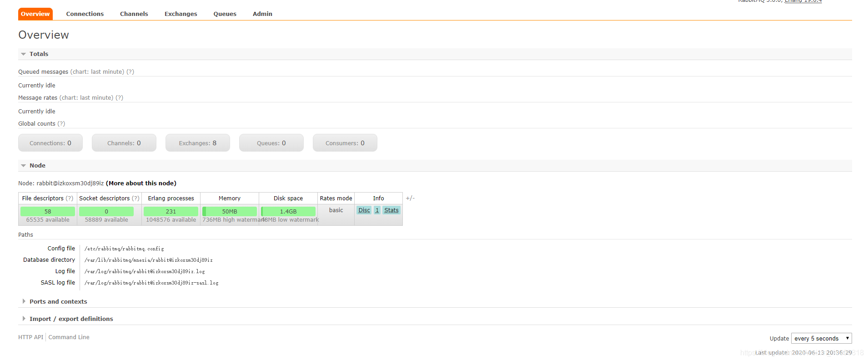Open the Update interval dropdown
Viewport: 868px width, 361px height.
pyautogui.click(x=822, y=338)
